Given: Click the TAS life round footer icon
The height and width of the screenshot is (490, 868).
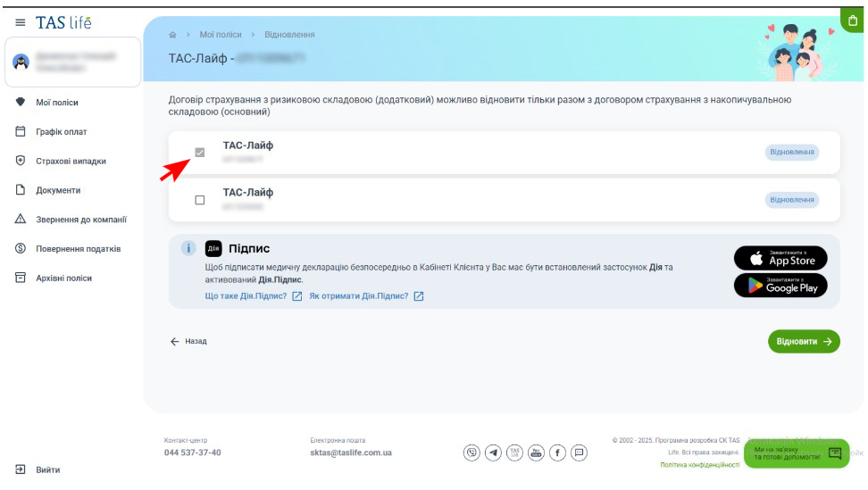Looking at the screenshot, I should point(515,453).
